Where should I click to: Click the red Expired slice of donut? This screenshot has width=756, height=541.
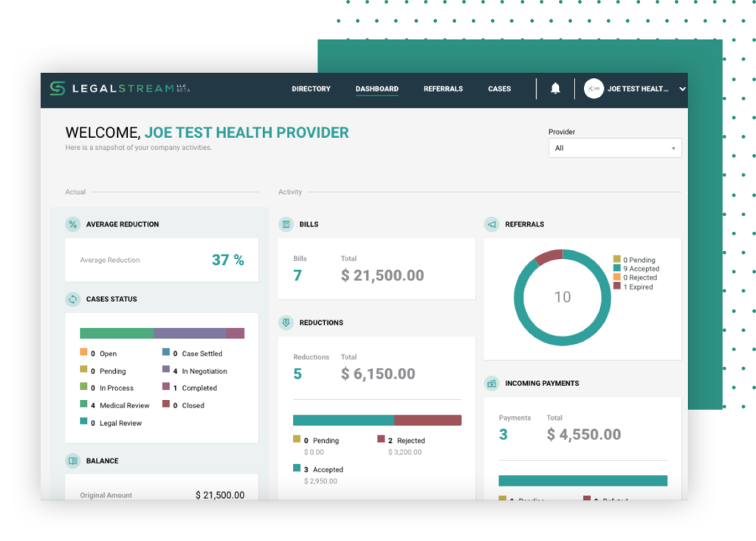(x=549, y=257)
